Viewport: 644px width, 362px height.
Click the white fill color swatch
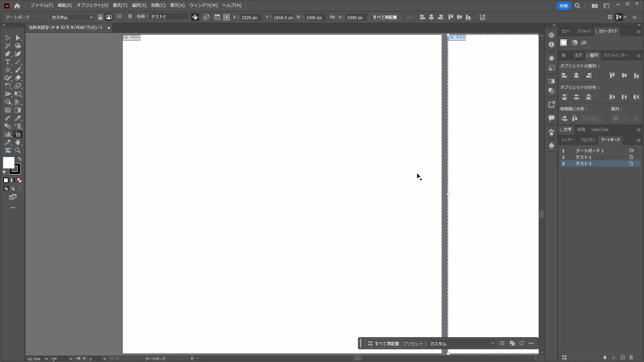9,163
